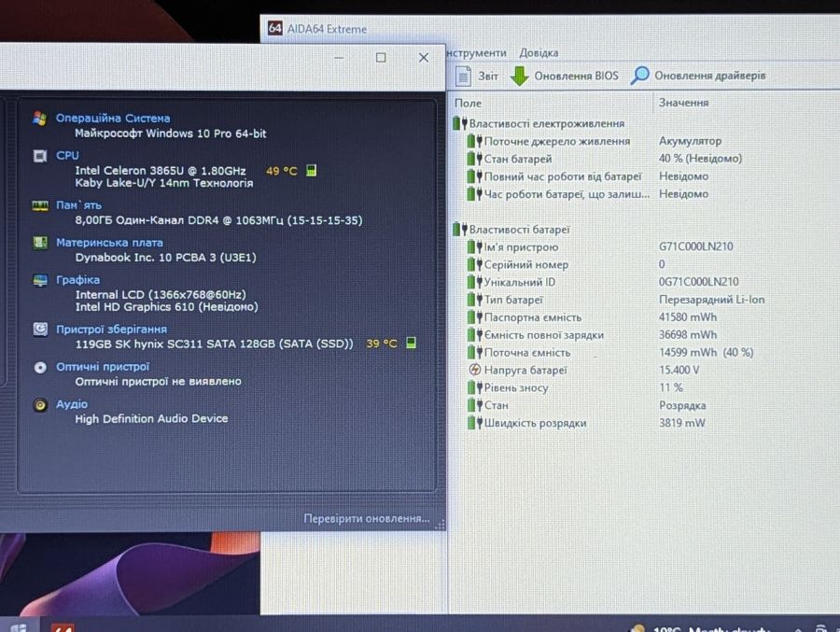Click the disc icon for Оптичні пристрої

40,367
